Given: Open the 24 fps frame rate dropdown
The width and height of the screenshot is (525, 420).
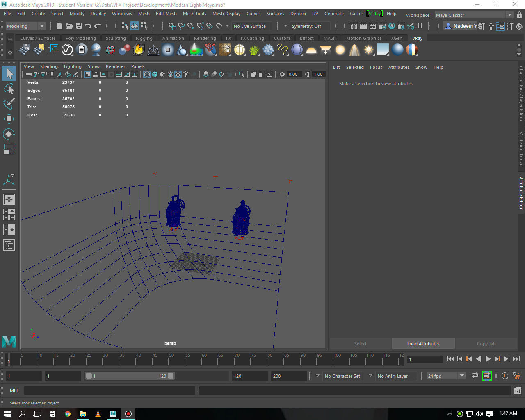Looking at the screenshot, I should (x=446, y=376).
